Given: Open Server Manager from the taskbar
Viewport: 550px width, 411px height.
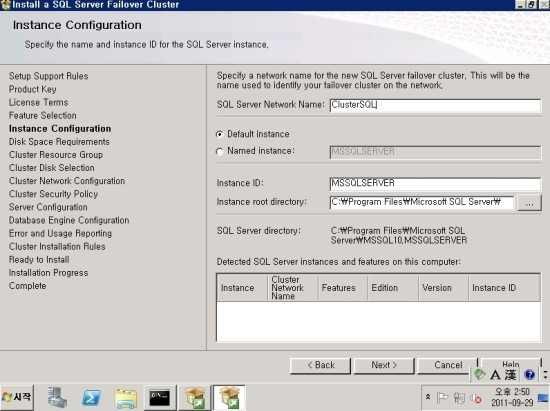Looking at the screenshot, I should tap(57, 398).
